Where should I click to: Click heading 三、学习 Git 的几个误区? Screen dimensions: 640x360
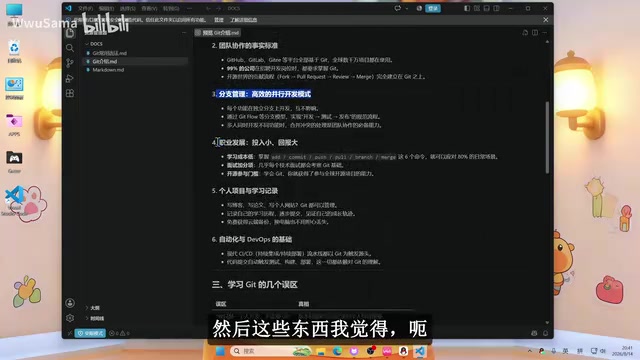[254, 284]
